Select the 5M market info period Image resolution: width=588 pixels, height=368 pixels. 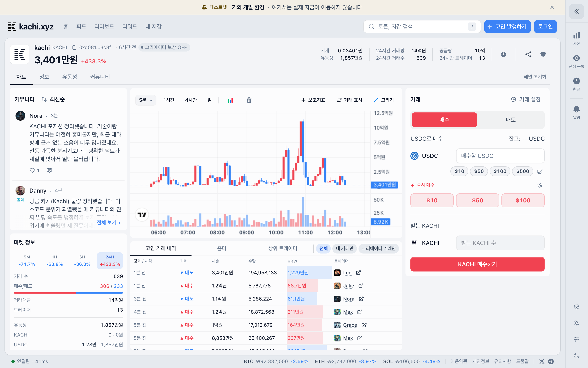[27, 261]
